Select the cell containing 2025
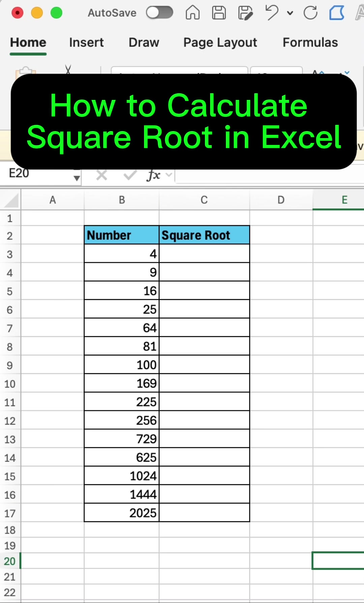Viewport: 364px width, 603px height. (122, 513)
